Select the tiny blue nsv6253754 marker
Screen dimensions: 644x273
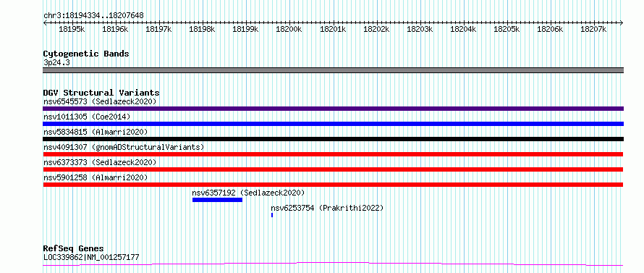pos(272,215)
